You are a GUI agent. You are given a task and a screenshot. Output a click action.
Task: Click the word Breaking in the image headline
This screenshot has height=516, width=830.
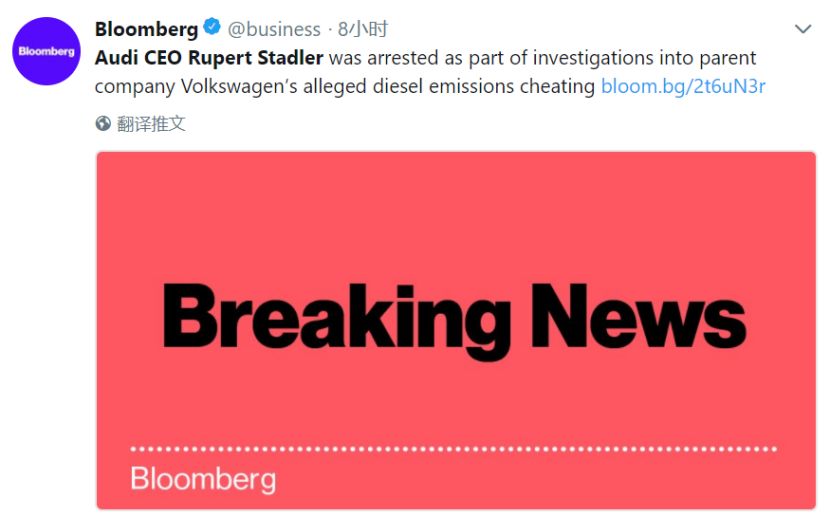click(336, 320)
